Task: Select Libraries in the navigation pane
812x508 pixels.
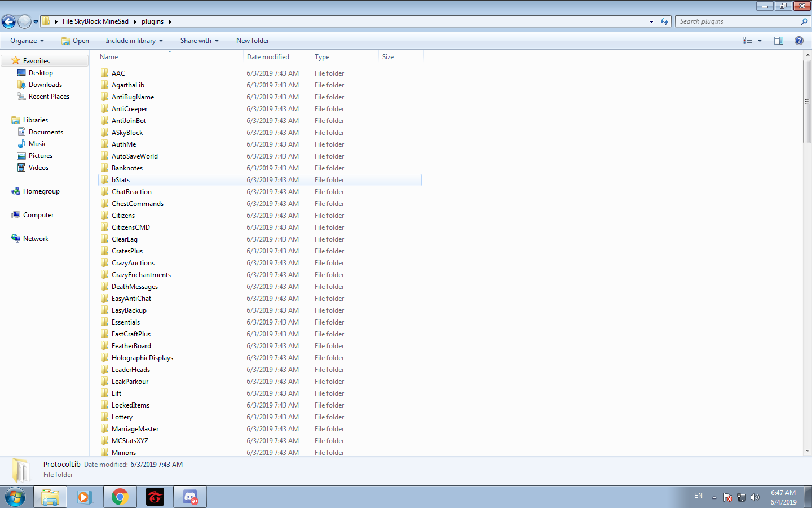Action: [35, 120]
